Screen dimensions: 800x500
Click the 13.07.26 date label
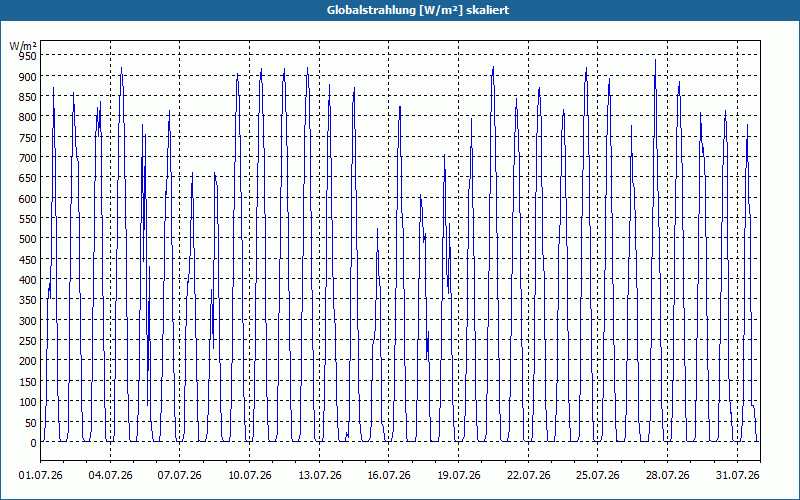[319, 475]
